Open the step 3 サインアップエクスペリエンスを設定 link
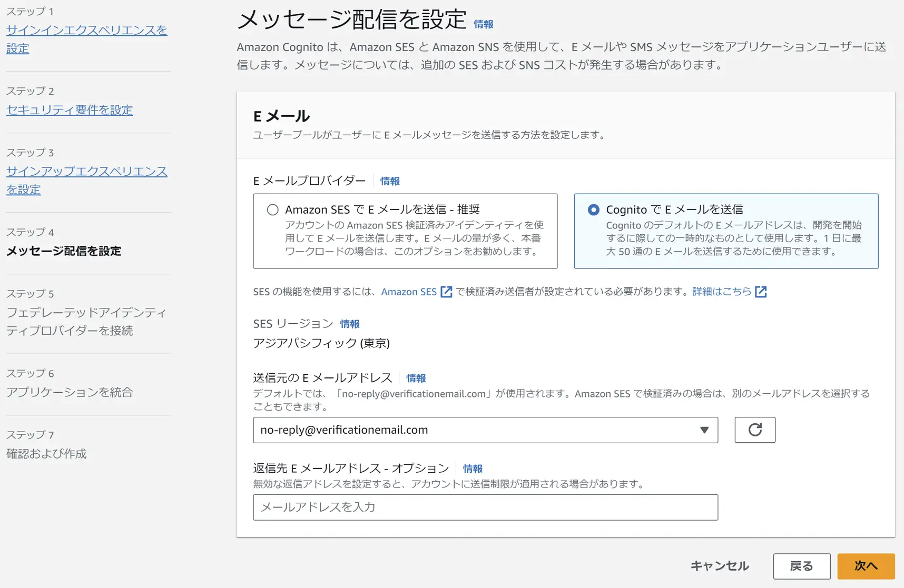This screenshot has height=588, width=904. (x=86, y=180)
